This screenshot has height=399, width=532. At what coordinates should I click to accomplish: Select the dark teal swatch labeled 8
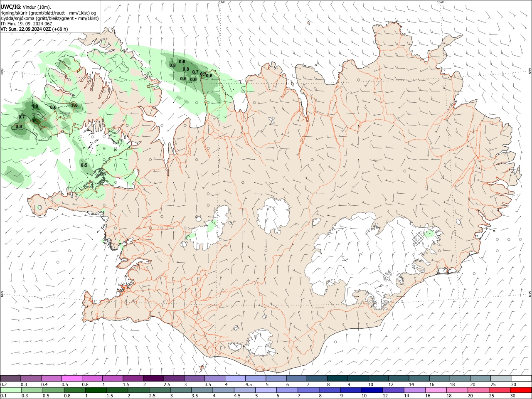click(337, 378)
